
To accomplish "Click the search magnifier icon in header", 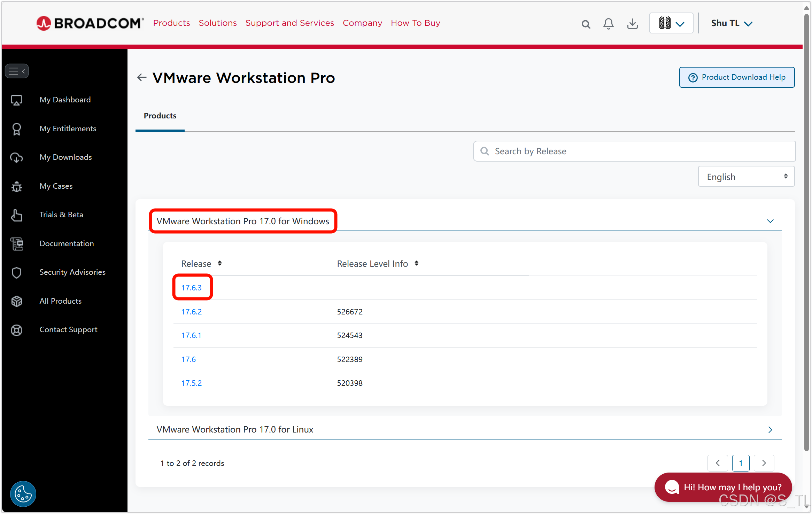I will pos(586,24).
